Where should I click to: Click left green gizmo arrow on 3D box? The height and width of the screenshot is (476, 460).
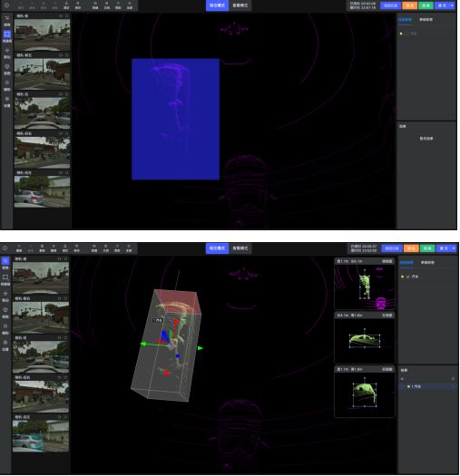click(x=142, y=344)
